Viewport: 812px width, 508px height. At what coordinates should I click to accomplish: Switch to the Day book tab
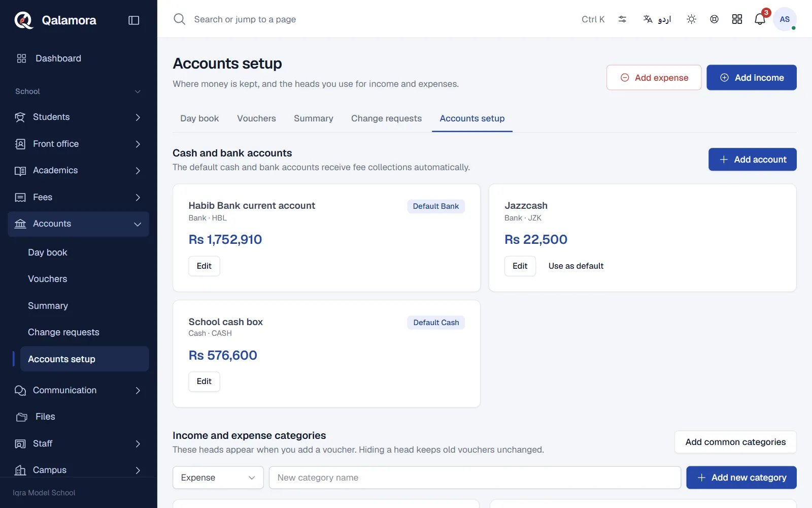(199, 118)
